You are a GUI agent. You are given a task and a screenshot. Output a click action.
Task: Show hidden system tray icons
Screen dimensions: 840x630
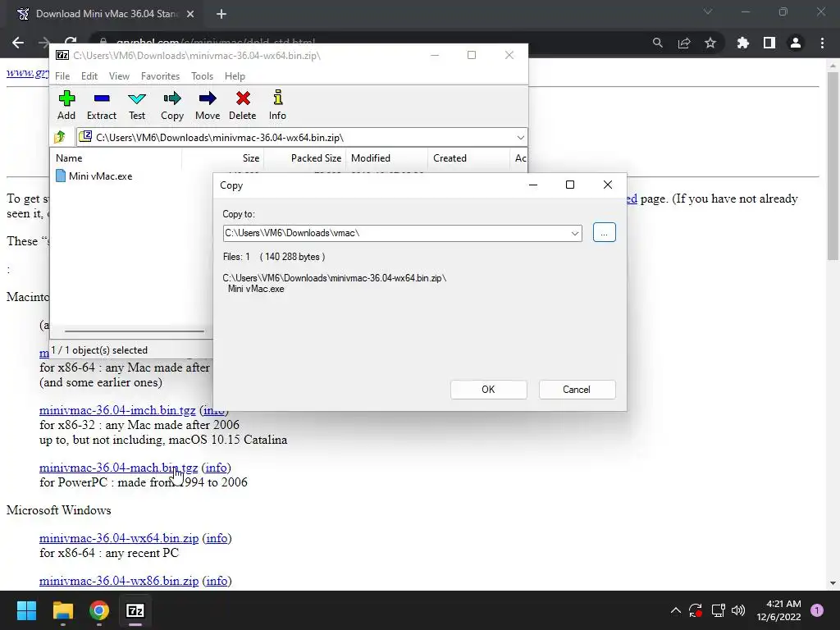(676, 610)
